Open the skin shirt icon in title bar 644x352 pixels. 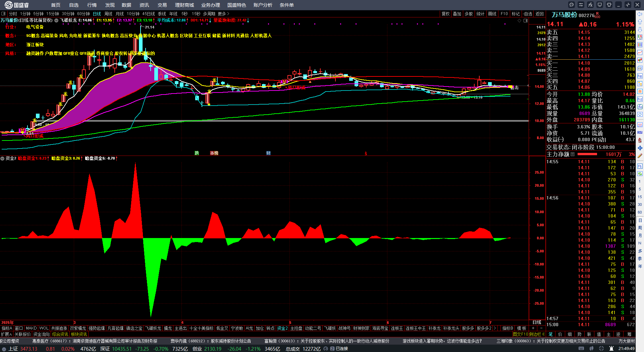(x=609, y=5)
